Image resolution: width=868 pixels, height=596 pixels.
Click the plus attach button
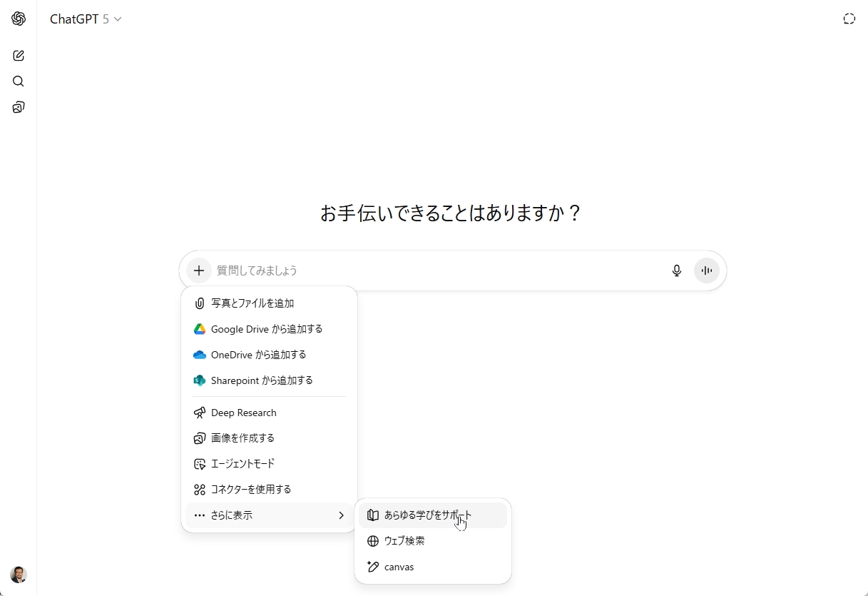(x=199, y=271)
